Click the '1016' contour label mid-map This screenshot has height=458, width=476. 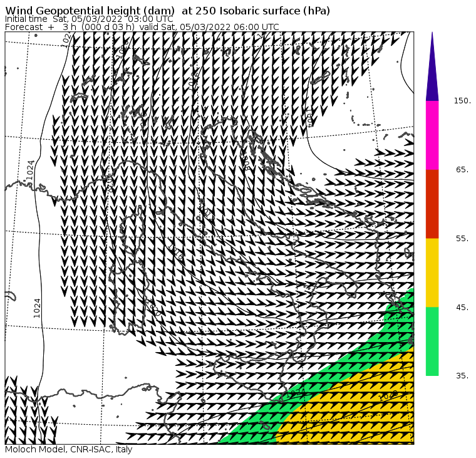176,252
